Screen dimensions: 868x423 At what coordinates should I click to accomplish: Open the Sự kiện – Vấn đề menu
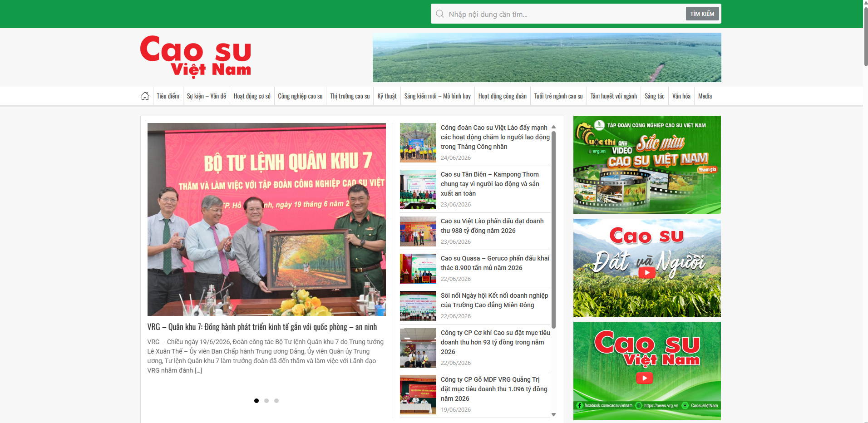[x=207, y=96]
